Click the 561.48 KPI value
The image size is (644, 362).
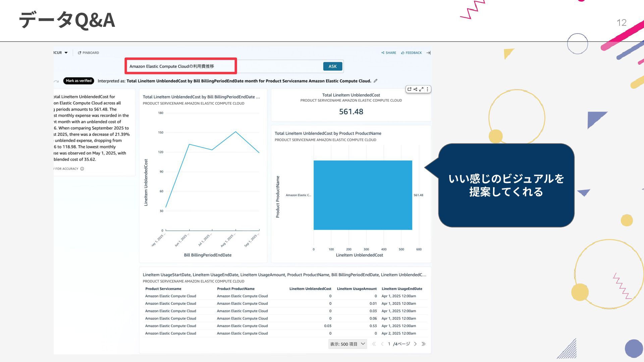(351, 112)
